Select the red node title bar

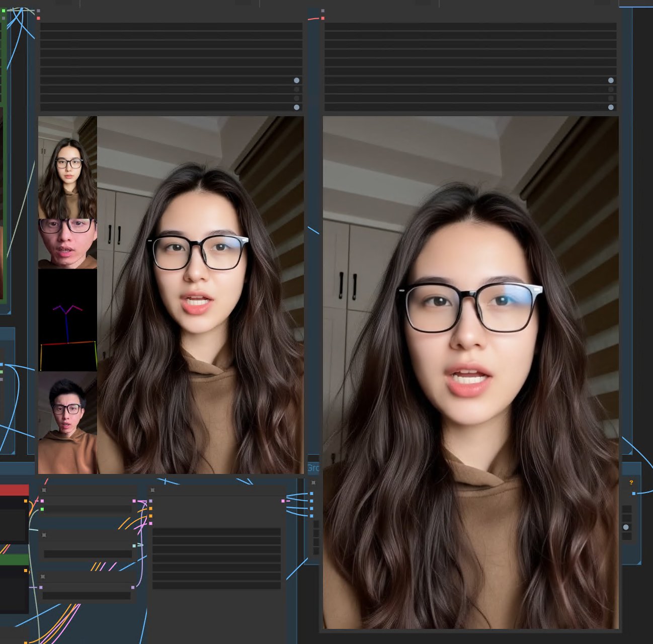coord(14,490)
